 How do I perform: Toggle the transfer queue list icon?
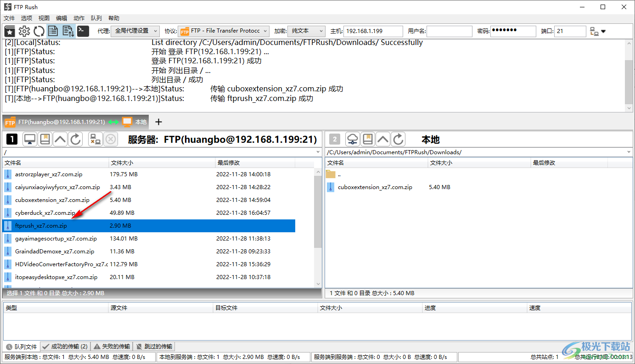click(x=68, y=31)
